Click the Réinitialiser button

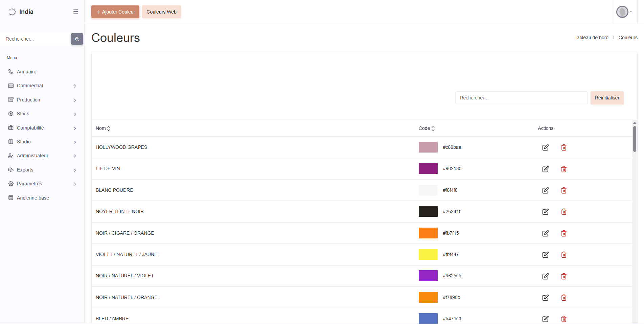click(607, 98)
